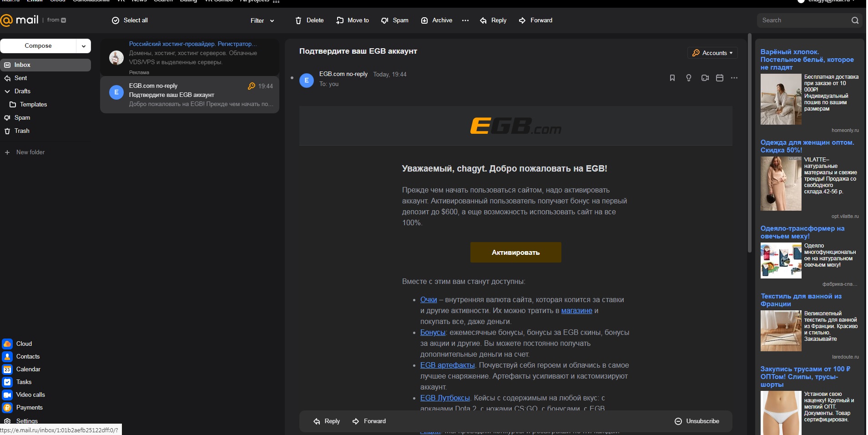Open Calendar from the sidebar
868x435 pixels.
click(x=21, y=369)
